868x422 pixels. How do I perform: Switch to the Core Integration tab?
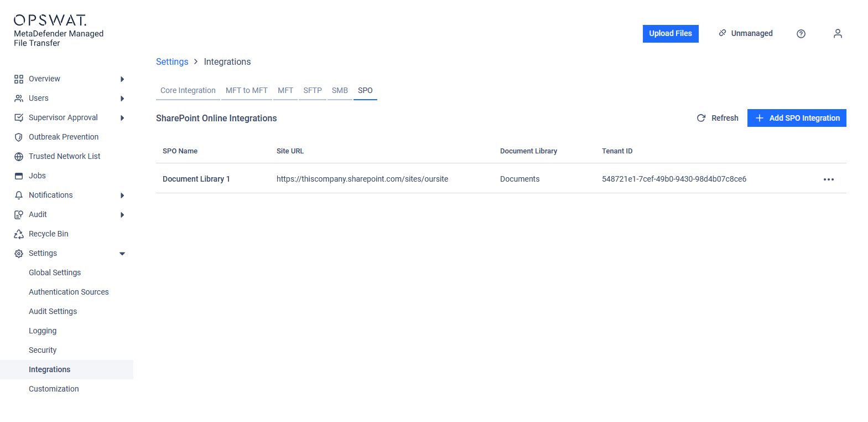point(188,90)
